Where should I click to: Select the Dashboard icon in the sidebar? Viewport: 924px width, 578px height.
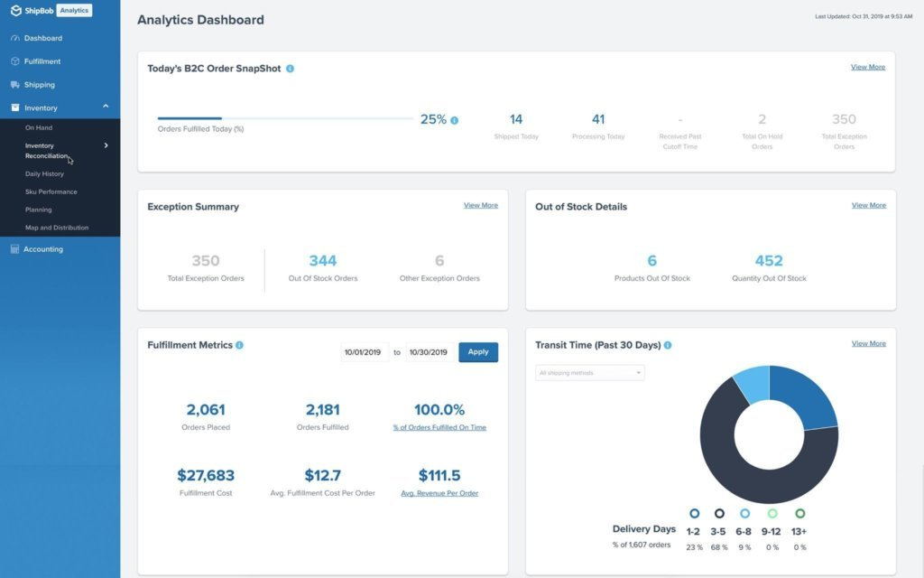click(15, 38)
